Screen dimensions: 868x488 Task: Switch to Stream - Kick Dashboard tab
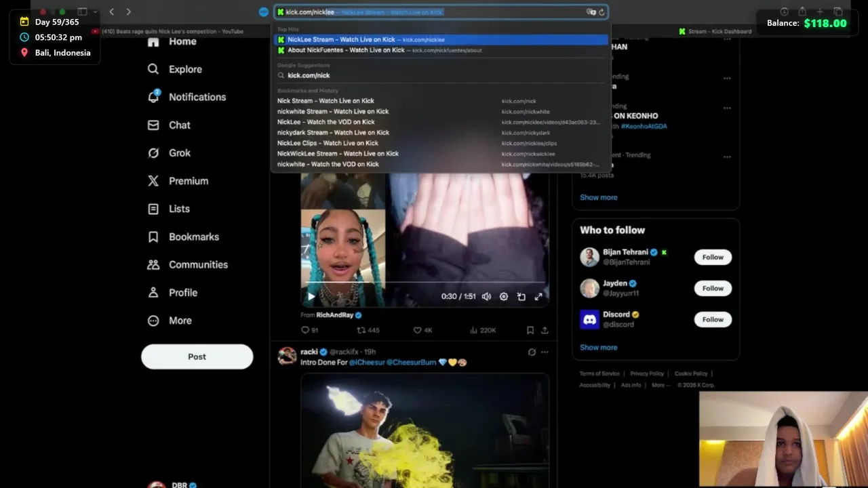pyautogui.click(x=715, y=31)
